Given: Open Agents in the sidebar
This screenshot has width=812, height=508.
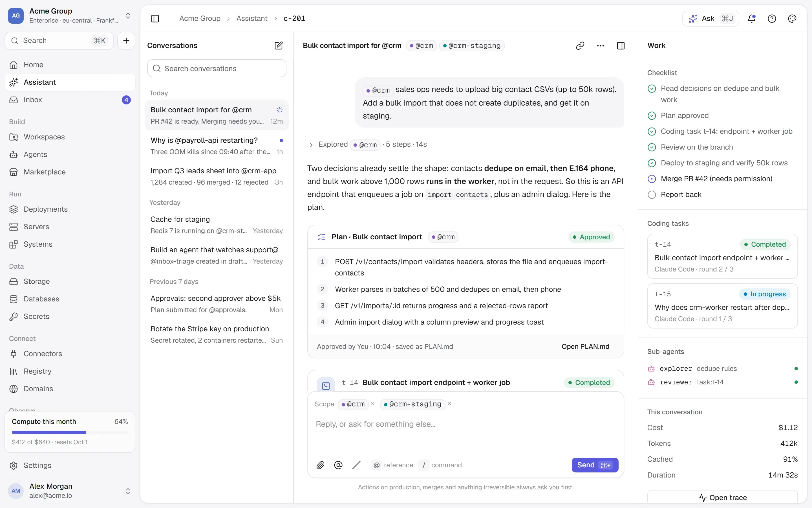Looking at the screenshot, I should pyautogui.click(x=70, y=154).
